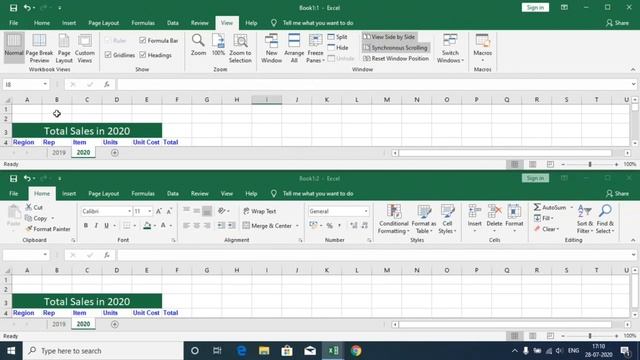Open Custom Views icon
This screenshot has height=360, width=640.
85,48
